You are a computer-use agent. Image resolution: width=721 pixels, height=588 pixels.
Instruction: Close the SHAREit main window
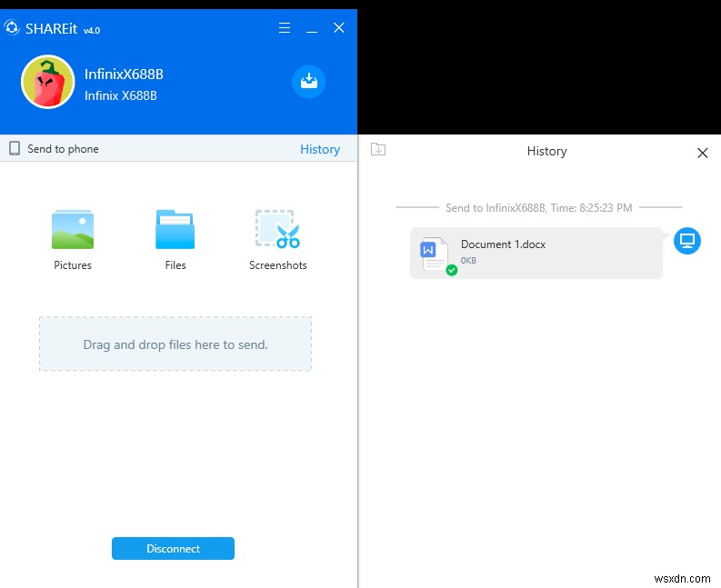tap(339, 28)
